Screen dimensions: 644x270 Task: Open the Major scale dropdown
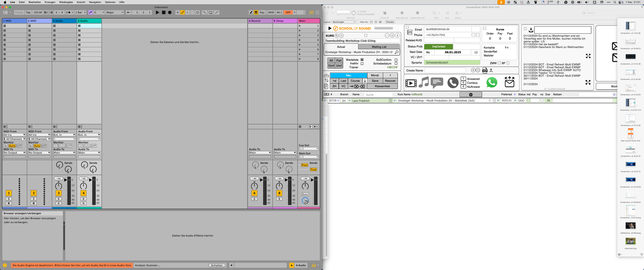tap(115, 13)
